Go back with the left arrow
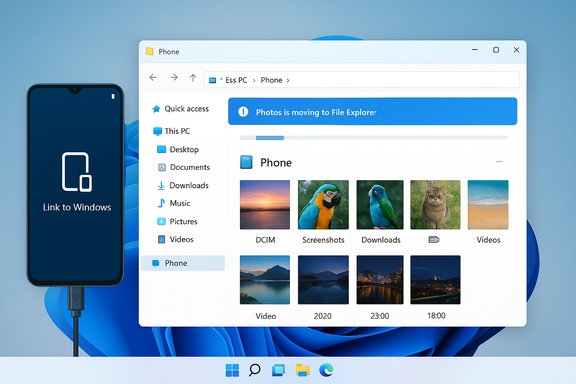The image size is (576, 384). [153, 78]
